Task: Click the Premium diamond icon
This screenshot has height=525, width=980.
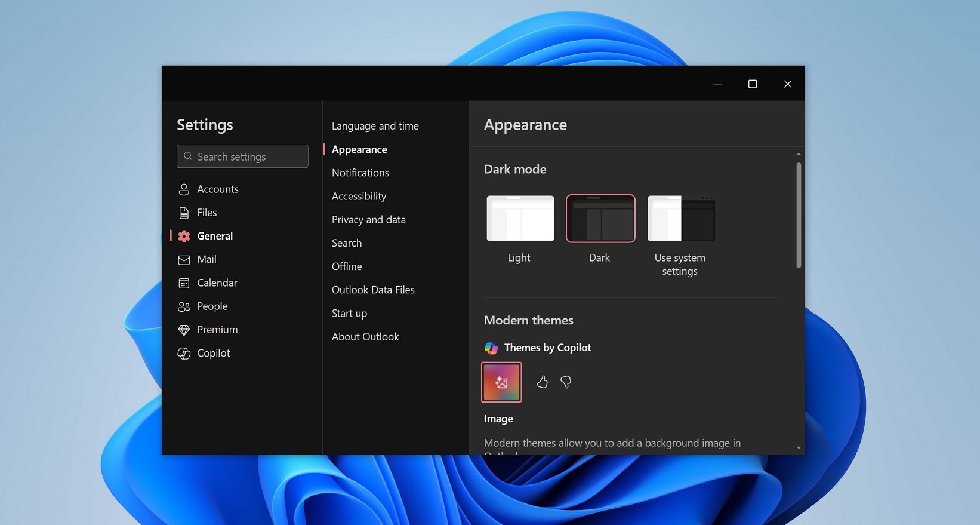Action: [x=184, y=330]
